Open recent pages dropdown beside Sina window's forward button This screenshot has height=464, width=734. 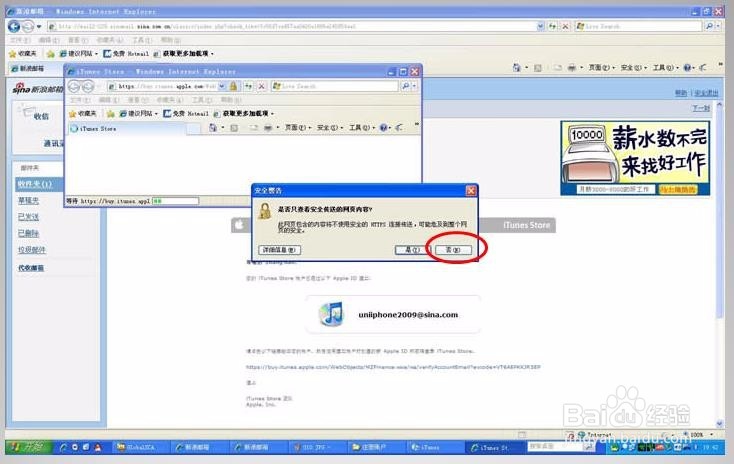[39, 27]
